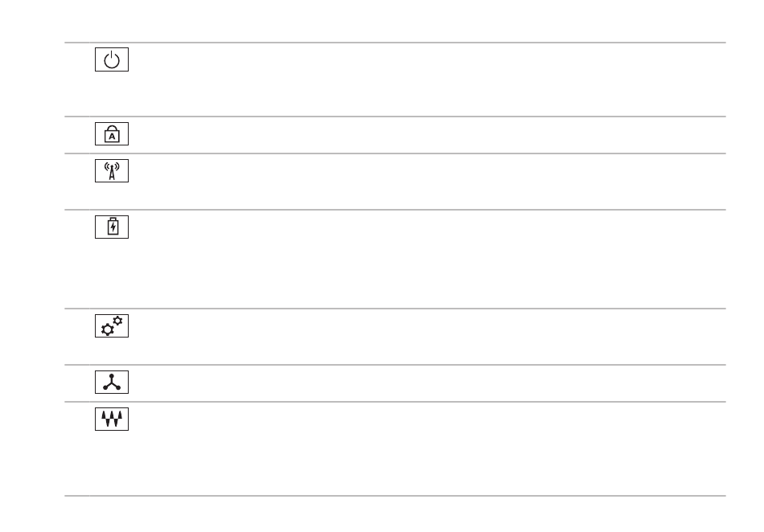Click the narrow cell before the battery icon
Viewport: 764px width, 532px height.
77,259
